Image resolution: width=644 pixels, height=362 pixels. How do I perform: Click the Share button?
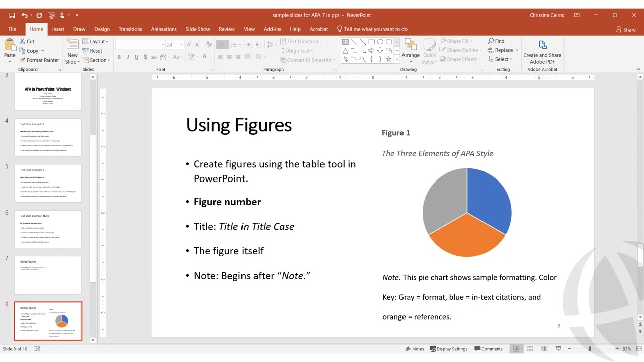point(626,30)
